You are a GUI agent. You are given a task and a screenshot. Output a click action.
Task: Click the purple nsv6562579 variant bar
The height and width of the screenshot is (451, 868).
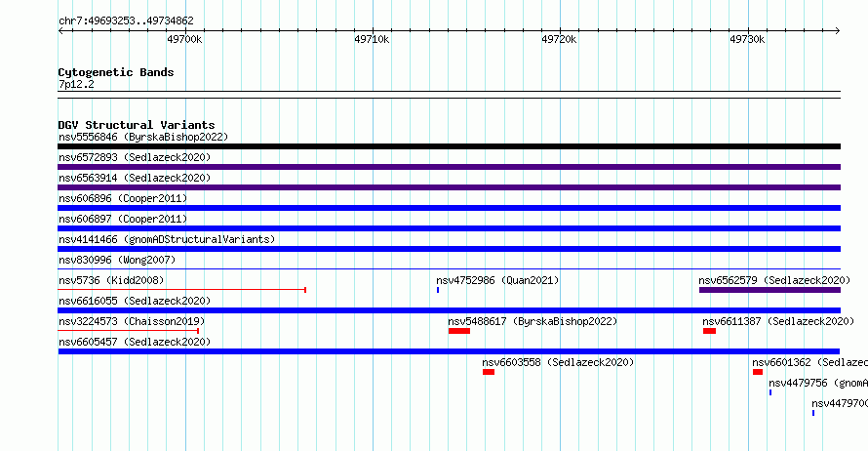coord(770,290)
